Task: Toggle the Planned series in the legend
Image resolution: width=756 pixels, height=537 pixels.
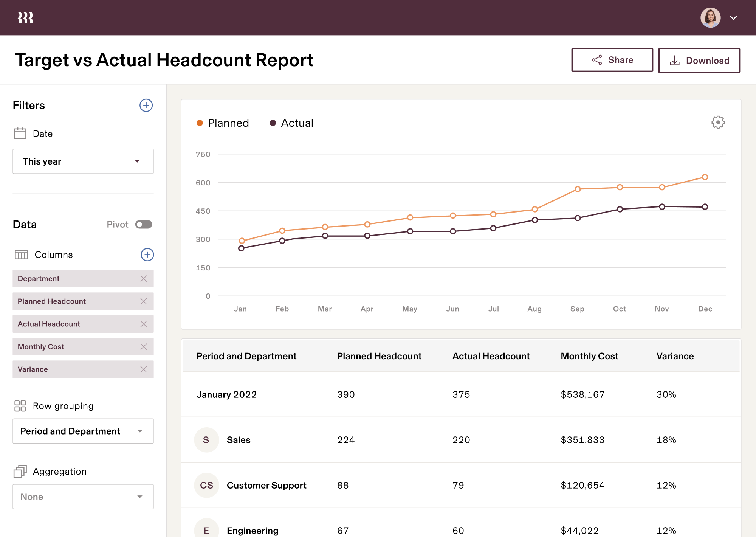Action: pos(223,123)
